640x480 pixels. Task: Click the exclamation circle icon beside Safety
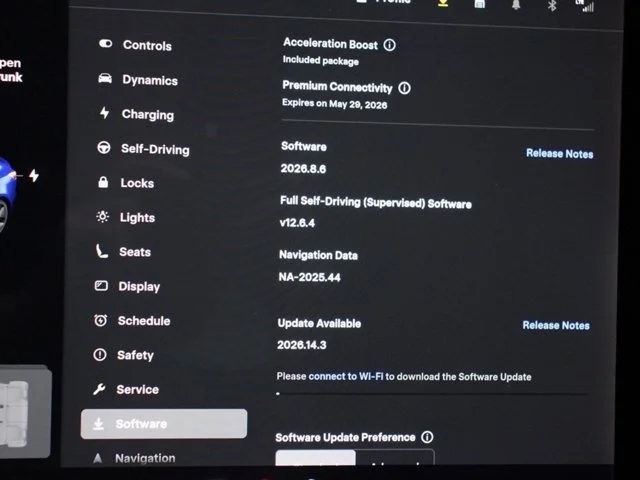100,354
